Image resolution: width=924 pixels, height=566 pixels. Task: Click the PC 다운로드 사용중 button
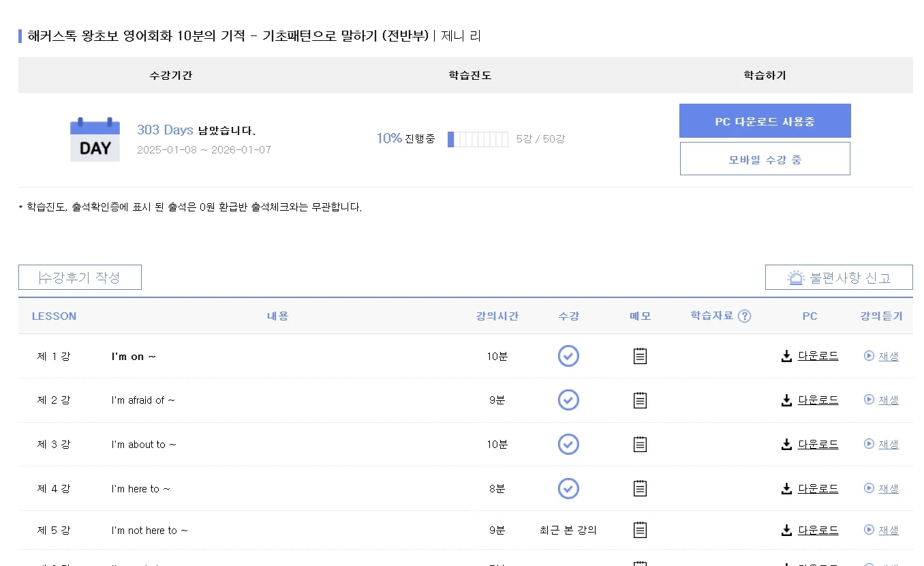(765, 121)
